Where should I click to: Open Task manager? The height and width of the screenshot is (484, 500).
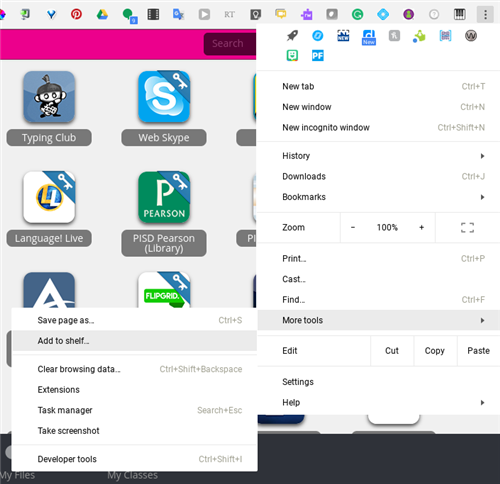pyautogui.click(x=135, y=410)
